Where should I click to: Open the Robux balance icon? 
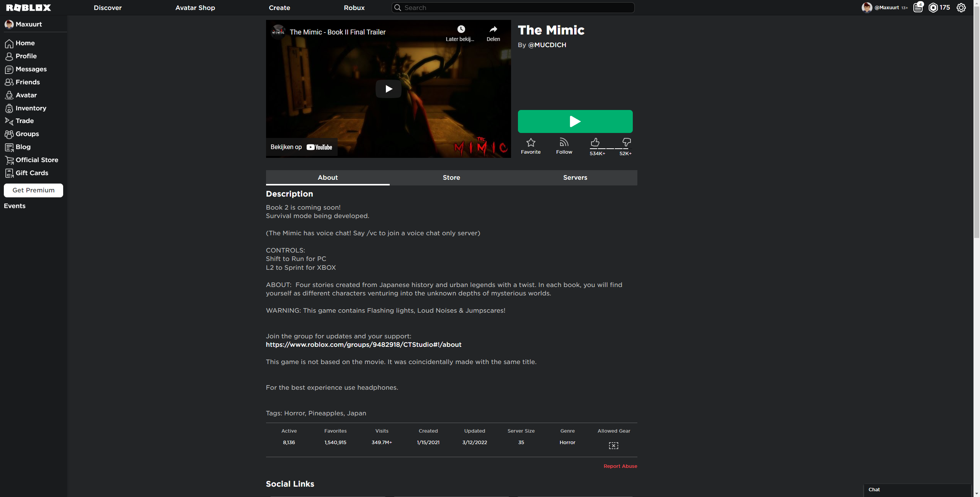[x=933, y=8]
